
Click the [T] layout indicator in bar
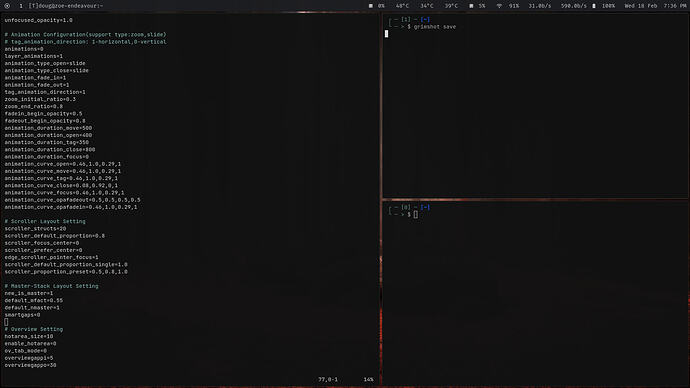pos(33,6)
